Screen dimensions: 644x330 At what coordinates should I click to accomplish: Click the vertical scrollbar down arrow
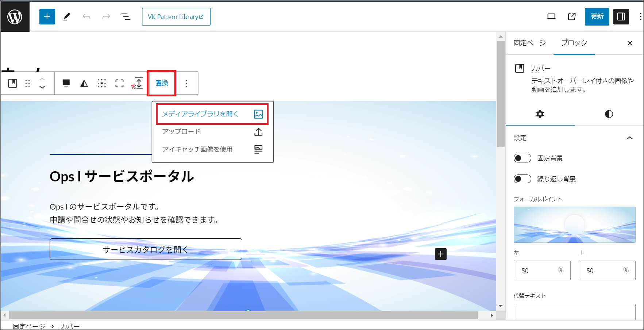(x=501, y=306)
